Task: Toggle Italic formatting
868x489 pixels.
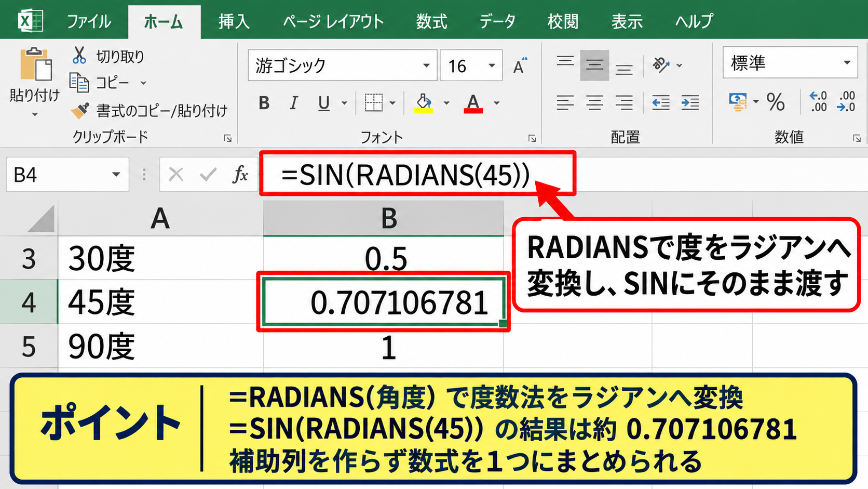Action: click(293, 103)
